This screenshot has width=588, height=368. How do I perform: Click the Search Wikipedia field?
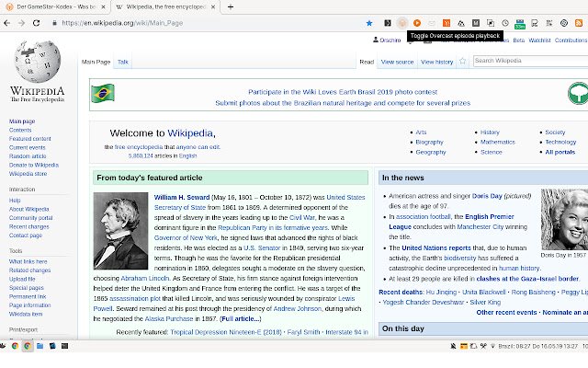[x=530, y=61]
